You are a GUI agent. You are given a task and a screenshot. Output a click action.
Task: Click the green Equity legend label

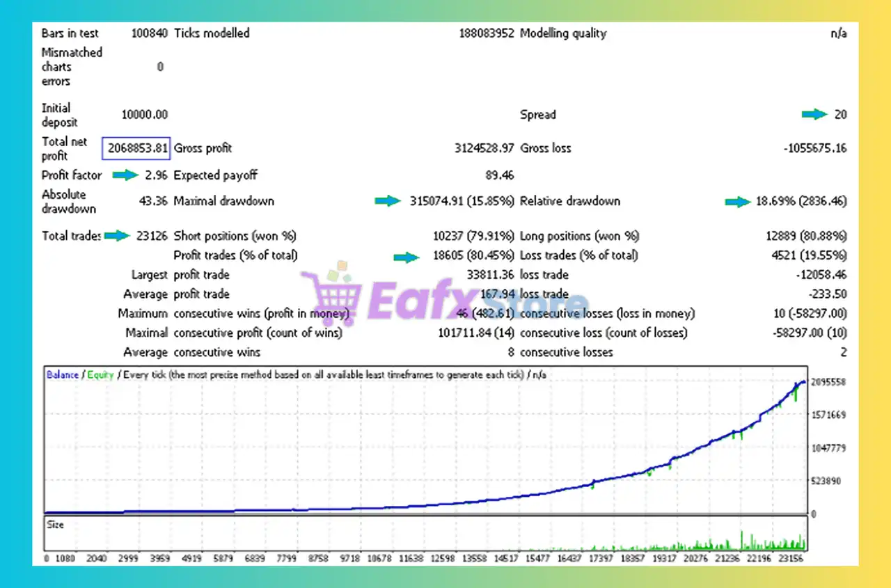(100, 375)
